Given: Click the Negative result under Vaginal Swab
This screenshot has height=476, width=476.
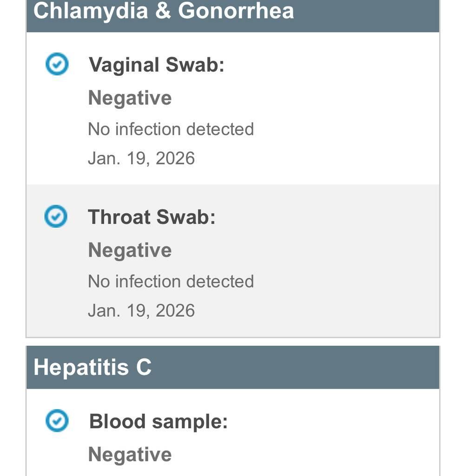Looking at the screenshot, I should pos(130,98).
